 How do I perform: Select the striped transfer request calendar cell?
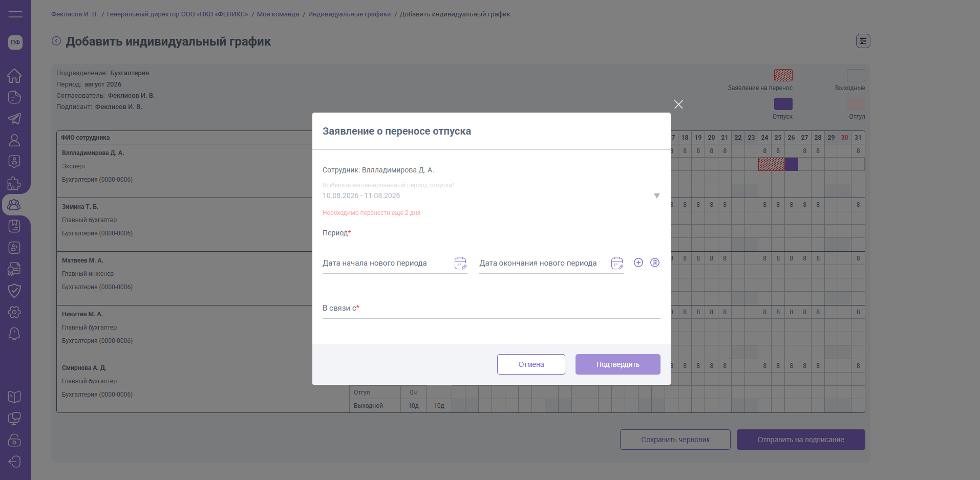pyautogui.click(x=771, y=164)
